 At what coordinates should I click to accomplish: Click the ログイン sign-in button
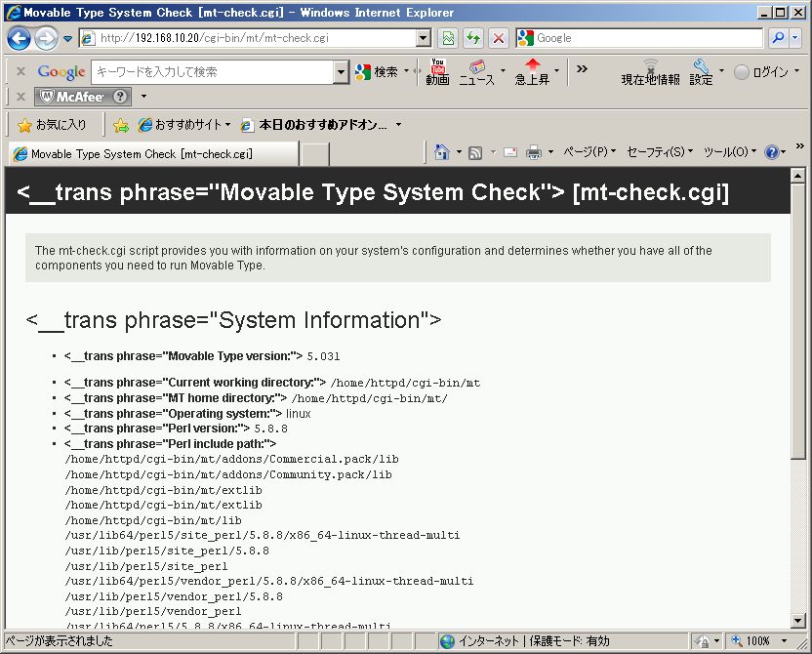(x=762, y=72)
